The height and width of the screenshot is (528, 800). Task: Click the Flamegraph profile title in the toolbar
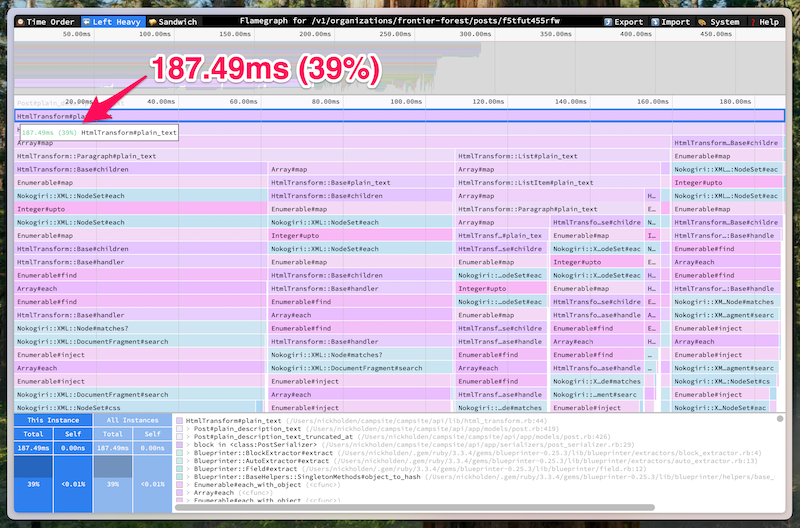pos(399,21)
